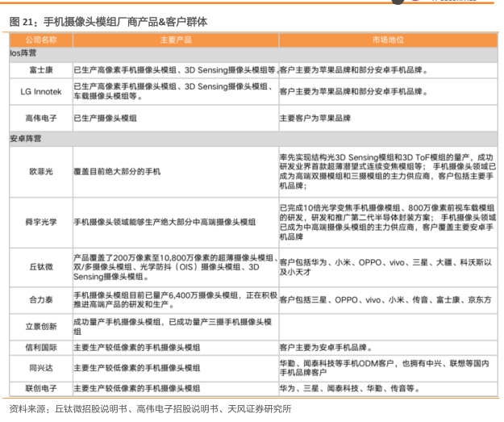Click the 市场地位 column header
Image resolution: width=504 pixels, height=422 pixels.
[x=387, y=39]
